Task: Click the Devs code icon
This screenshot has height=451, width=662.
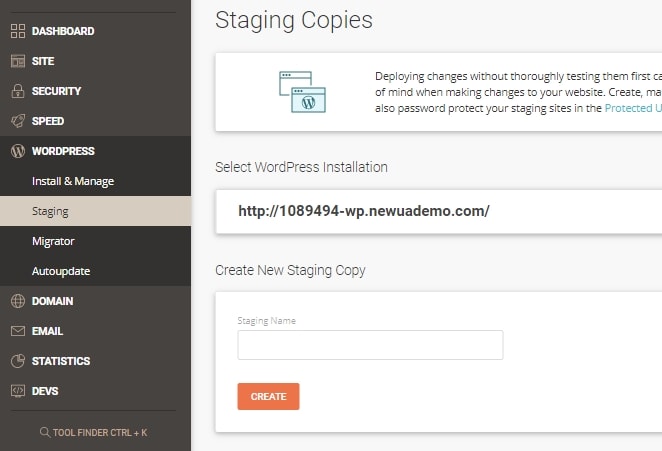Action: pos(18,391)
